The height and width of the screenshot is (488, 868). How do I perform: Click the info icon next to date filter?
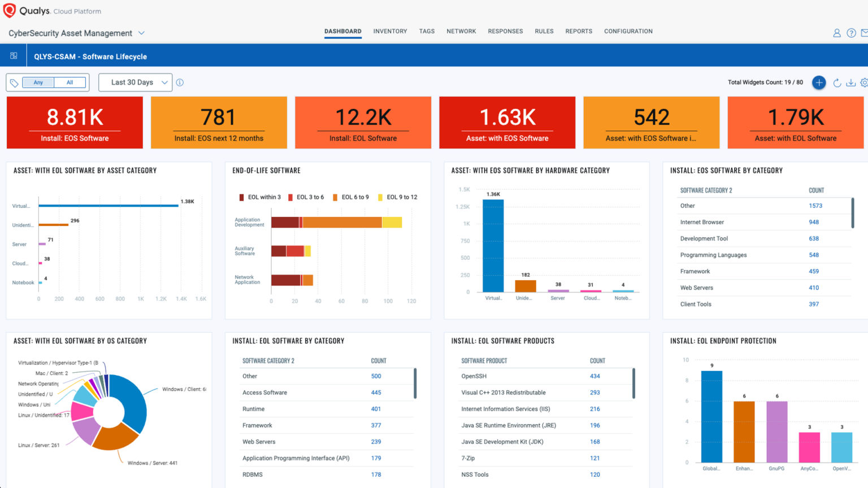(180, 82)
